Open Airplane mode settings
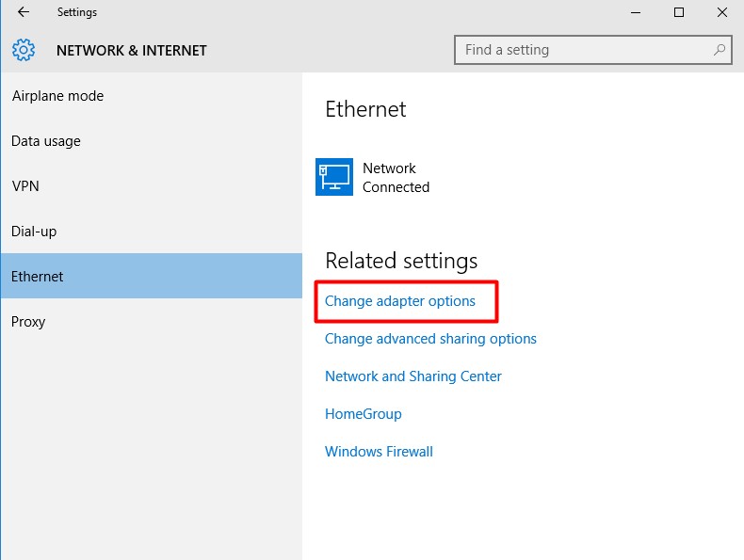Screen dimensions: 744x560 tap(152, 96)
